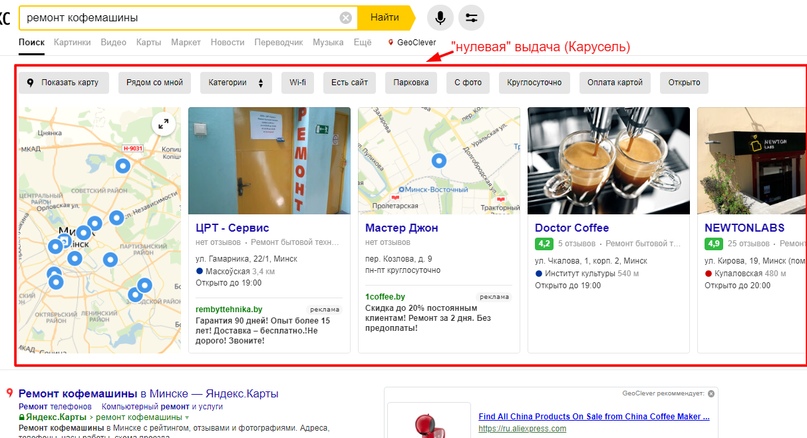Expand the Ещё menu

click(362, 42)
